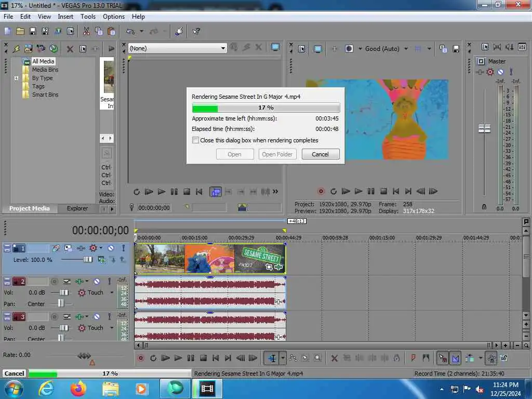Click the Zoom Edit tool magnifier icon
The image size is (532, 399).
tap(317, 358)
